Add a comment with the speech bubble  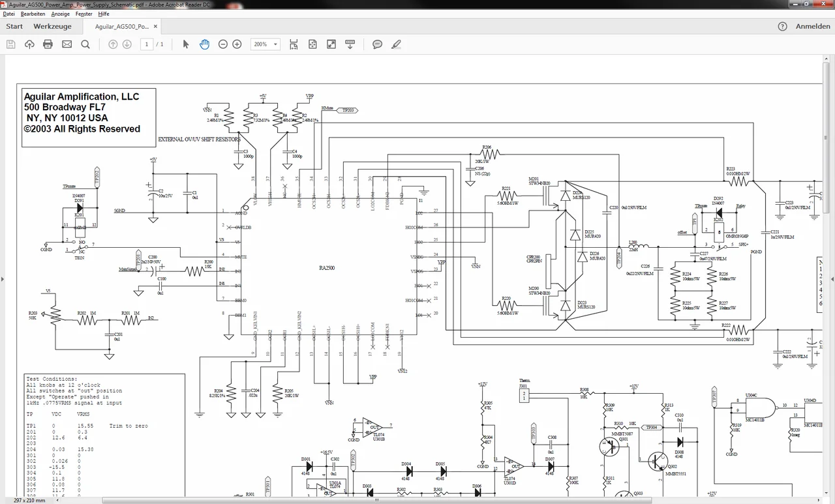point(377,44)
